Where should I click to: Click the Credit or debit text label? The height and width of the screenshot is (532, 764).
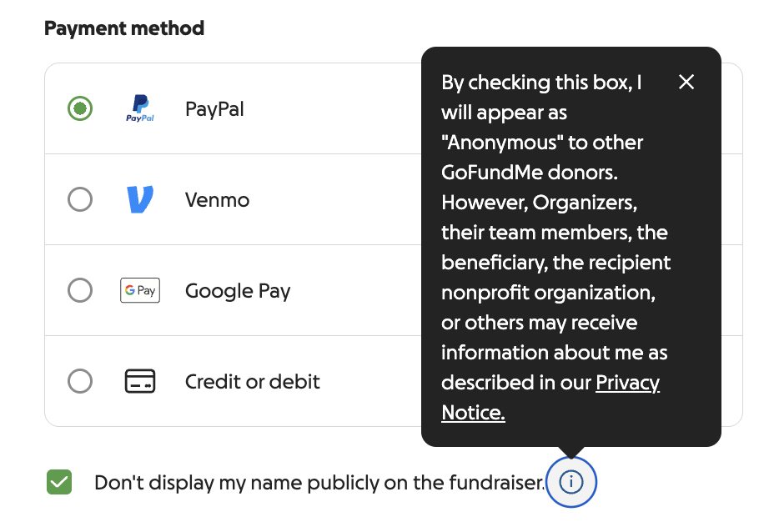coord(253,382)
